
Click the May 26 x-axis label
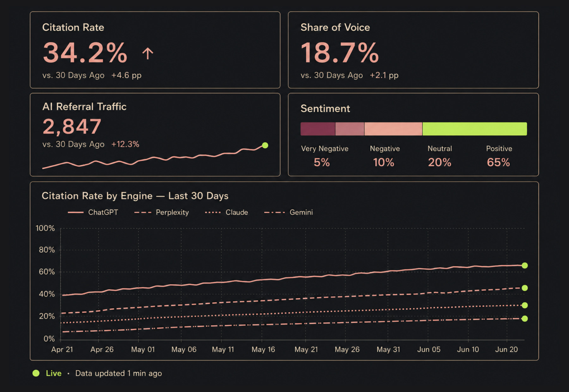347,350
